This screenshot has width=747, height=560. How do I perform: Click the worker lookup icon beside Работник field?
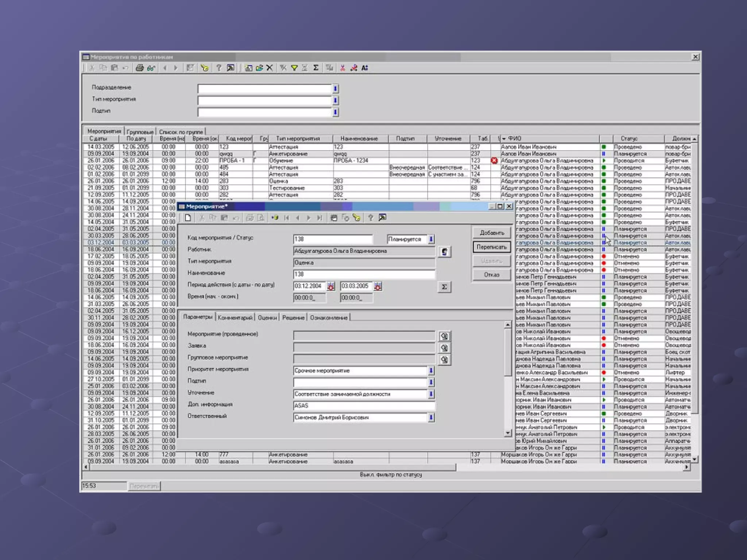444,252
